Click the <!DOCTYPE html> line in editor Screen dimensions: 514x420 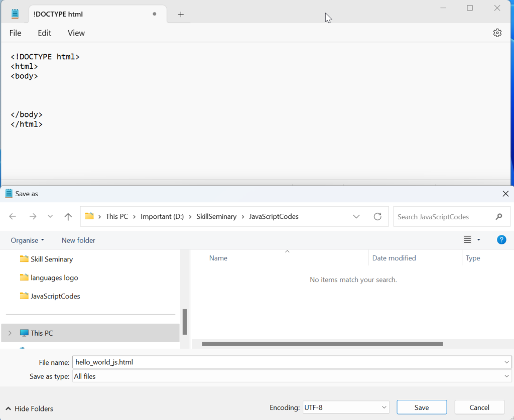pos(45,57)
